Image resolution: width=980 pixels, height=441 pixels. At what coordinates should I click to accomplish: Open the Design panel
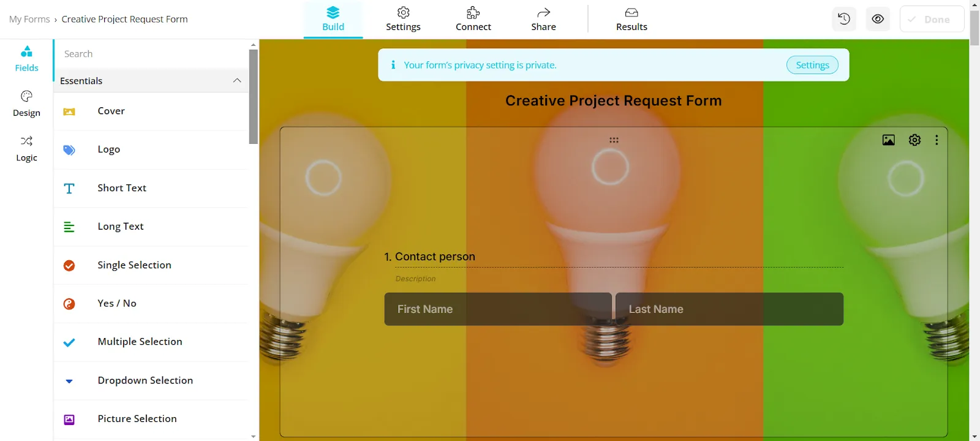tap(26, 104)
